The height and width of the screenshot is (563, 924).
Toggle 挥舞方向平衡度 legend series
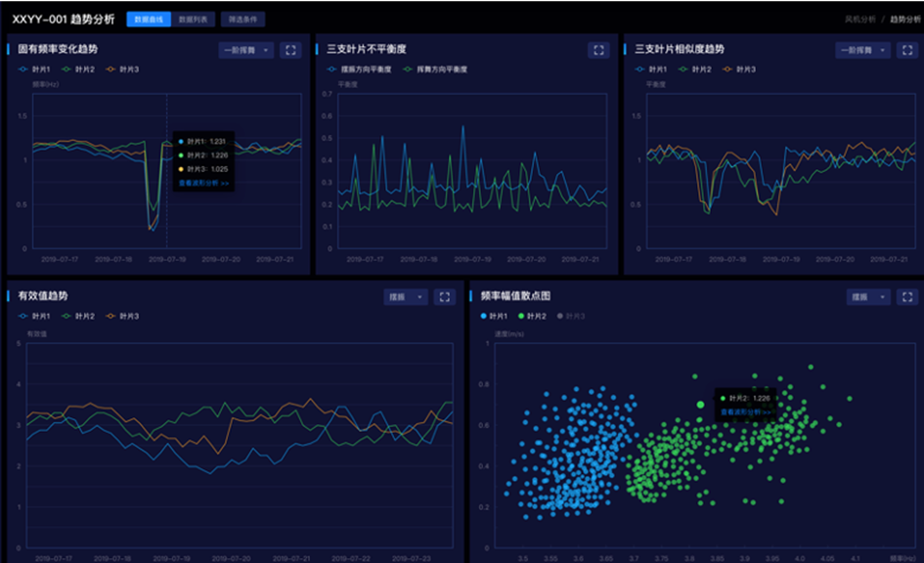pos(435,69)
